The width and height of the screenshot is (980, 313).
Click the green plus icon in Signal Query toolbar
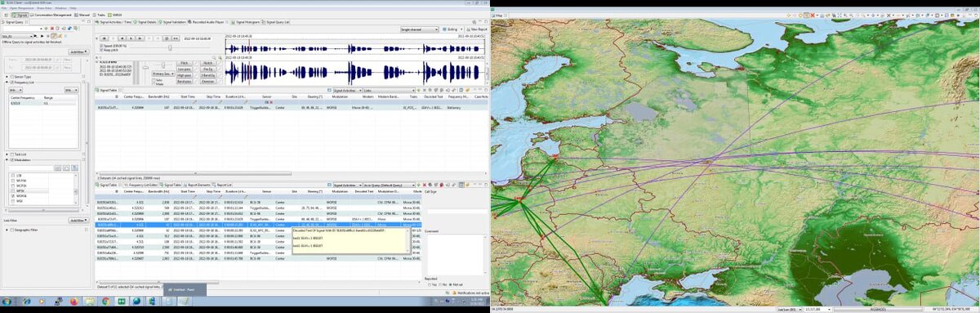coord(47,29)
